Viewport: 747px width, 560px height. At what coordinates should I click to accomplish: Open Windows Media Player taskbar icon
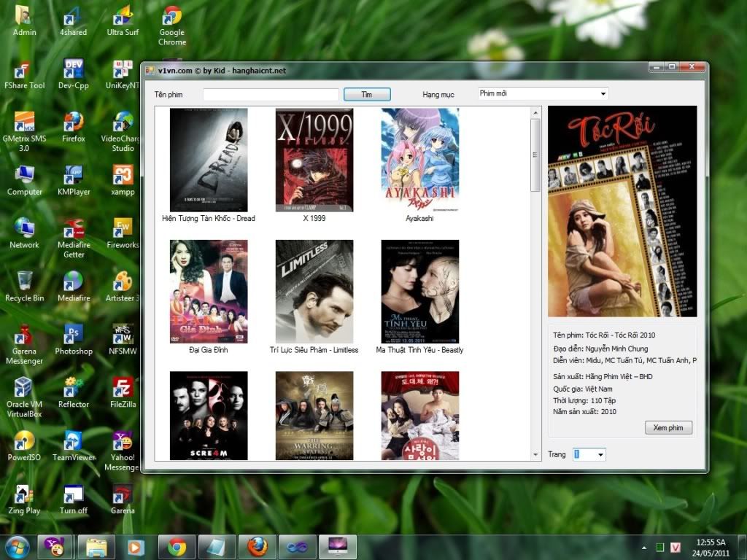click(x=135, y=547)
